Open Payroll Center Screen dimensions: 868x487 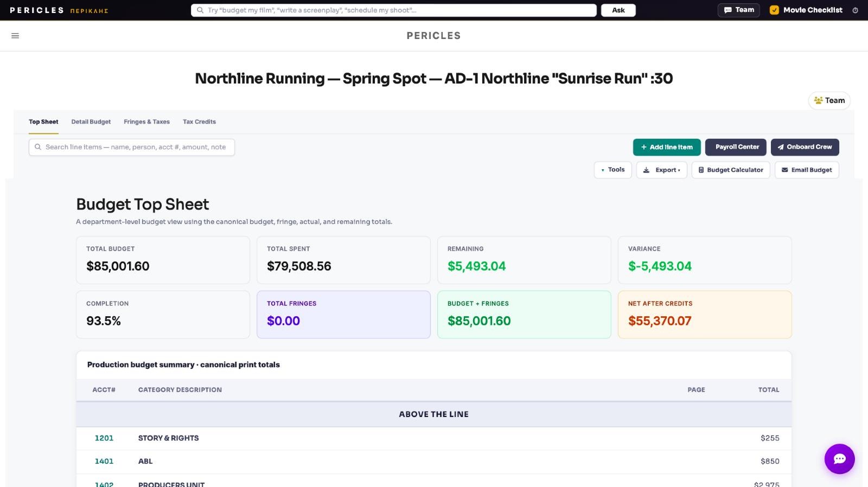pos(736,147)
